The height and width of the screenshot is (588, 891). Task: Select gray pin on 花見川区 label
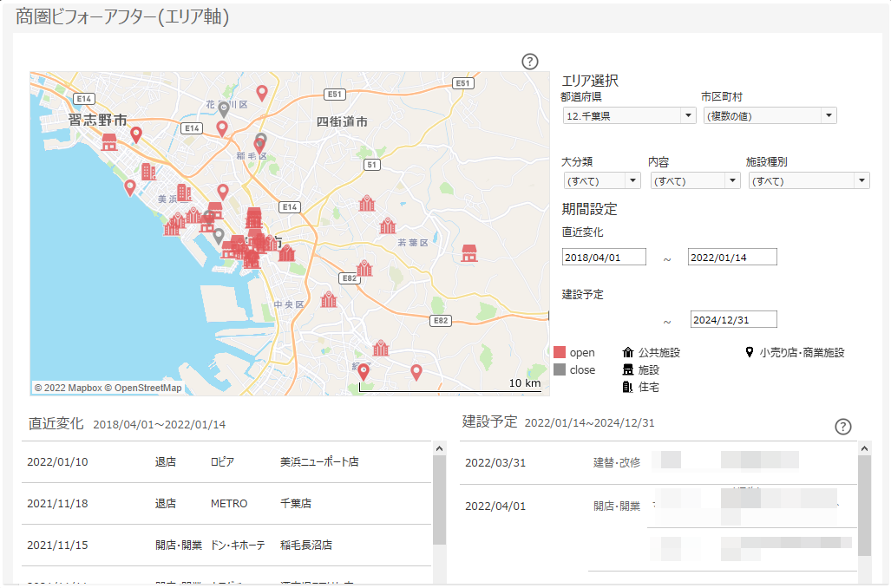click(x=224, y=109)
